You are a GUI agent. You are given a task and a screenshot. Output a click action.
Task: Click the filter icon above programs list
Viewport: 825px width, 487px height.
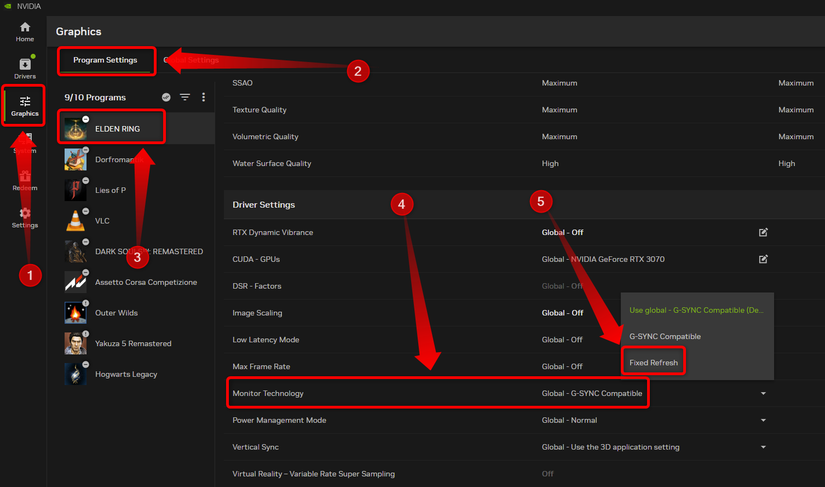click(x=185, y=97)
